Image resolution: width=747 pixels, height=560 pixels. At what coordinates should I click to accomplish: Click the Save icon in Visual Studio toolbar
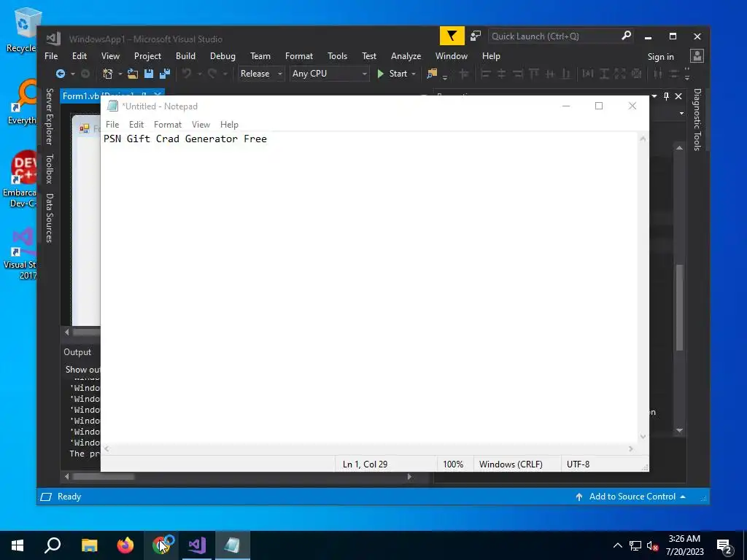point(149,74)
